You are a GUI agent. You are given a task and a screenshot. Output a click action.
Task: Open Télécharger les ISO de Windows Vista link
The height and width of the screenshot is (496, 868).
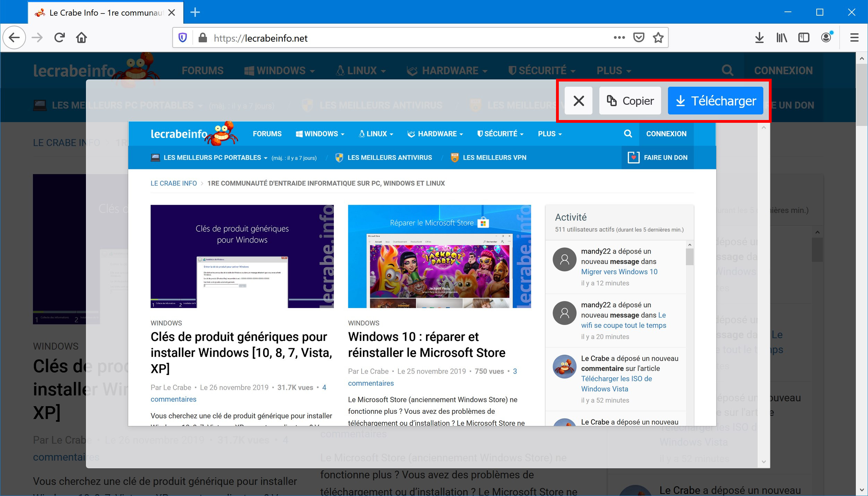coord(616,384)
